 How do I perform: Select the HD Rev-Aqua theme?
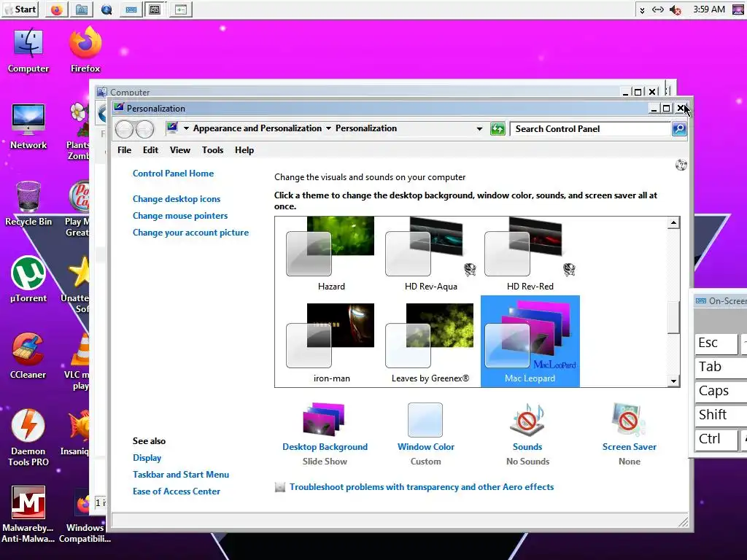(430, 254)
